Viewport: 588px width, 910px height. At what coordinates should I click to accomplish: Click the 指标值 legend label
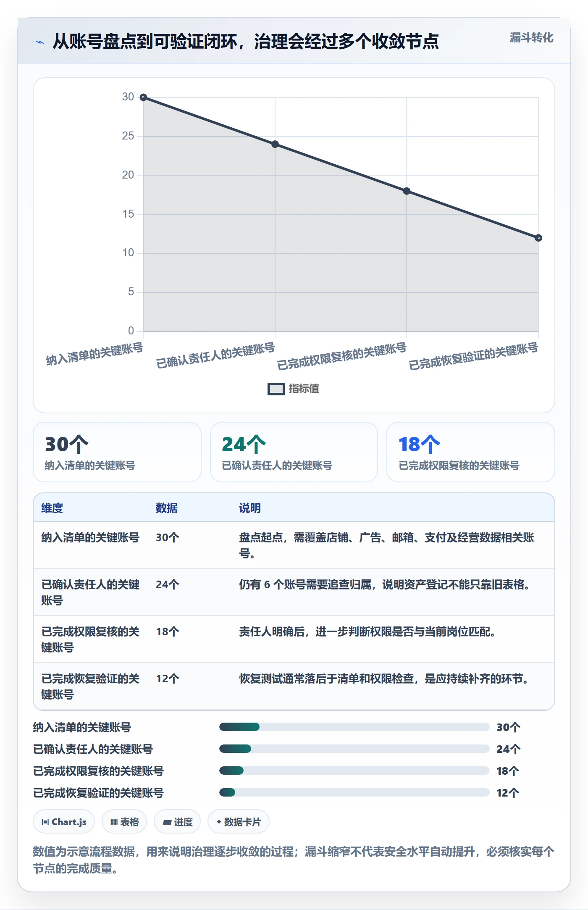click(x=304, y=389)
